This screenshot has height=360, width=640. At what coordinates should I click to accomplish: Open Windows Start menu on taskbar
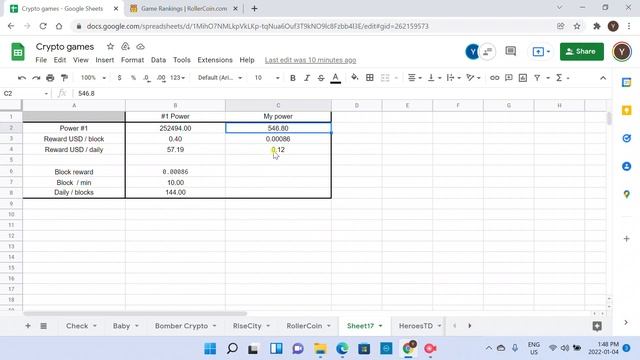coord(210,349)
